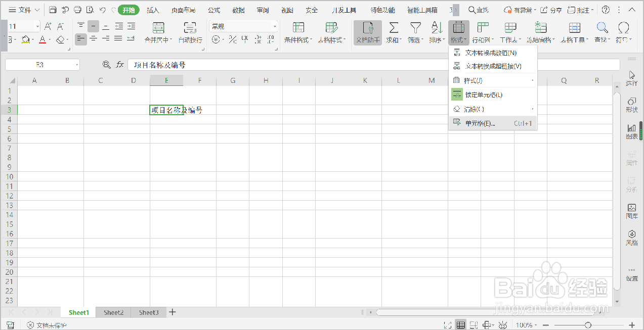Open the 数据 ribbon tab
Image resolution: width=644 pixels, height=330 pixels.
tap(238, 10)
